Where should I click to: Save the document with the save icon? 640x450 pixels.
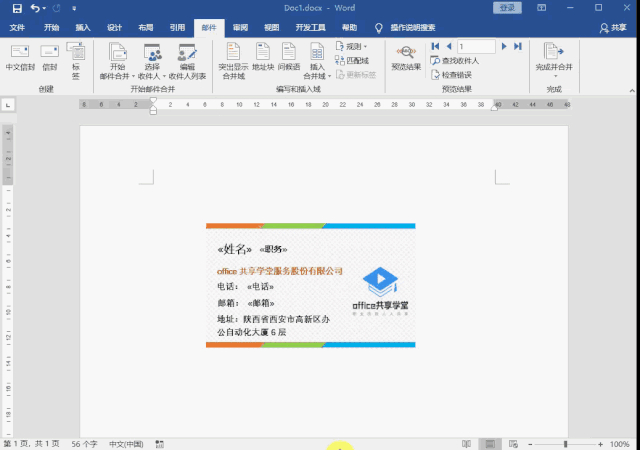pyautogui.click(x=17, y=8)
